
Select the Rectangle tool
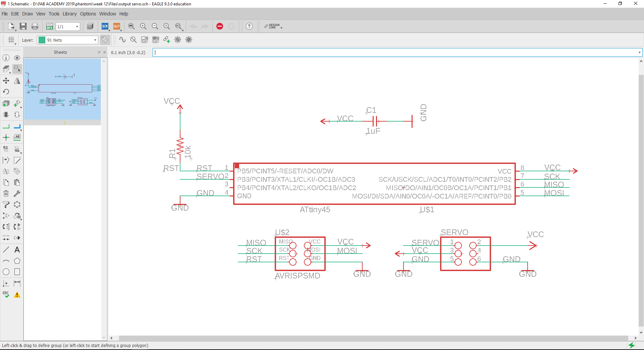click(17, 272)
